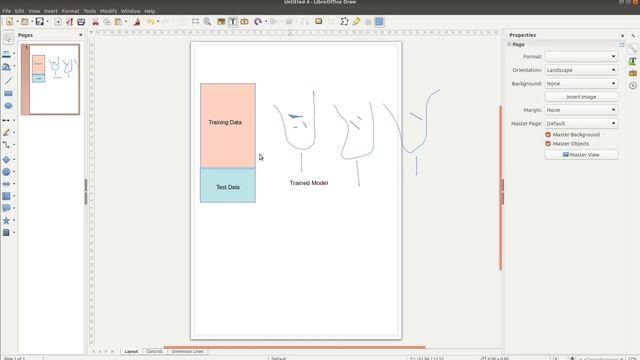The width and height of the screenshot is (640, 360).
Task: Select the Callouts speech bubble tool
Action: [x=6, y=208]
